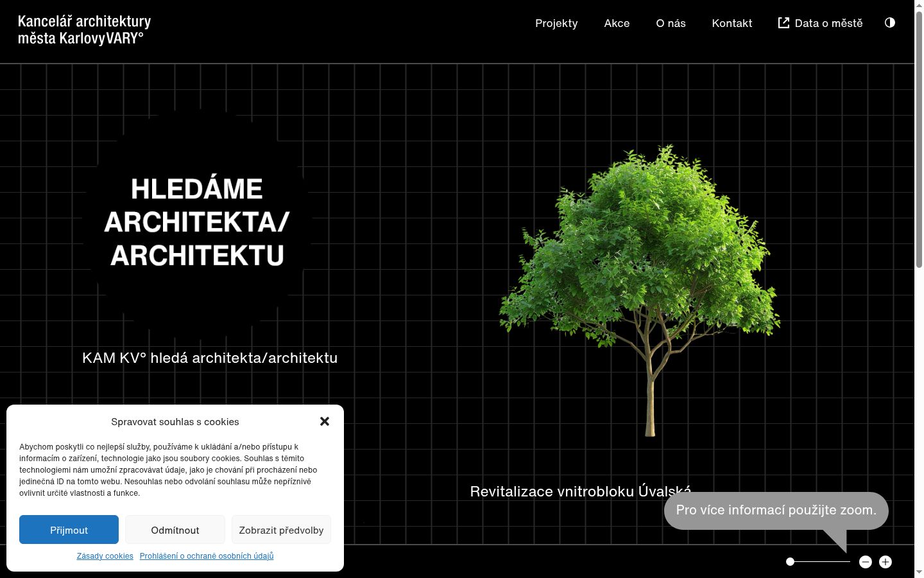Show cookie preferences via Zobrazit předvolby

coord(281,530)
